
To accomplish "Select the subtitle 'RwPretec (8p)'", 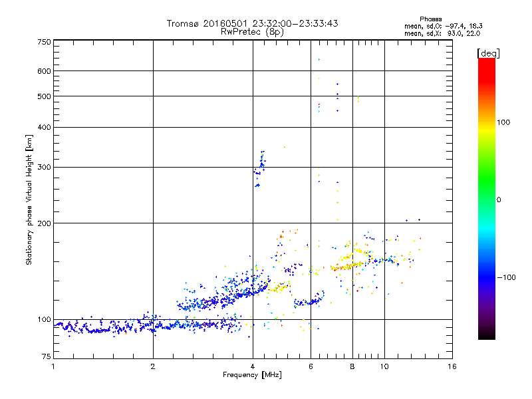I will click(252, 32).
